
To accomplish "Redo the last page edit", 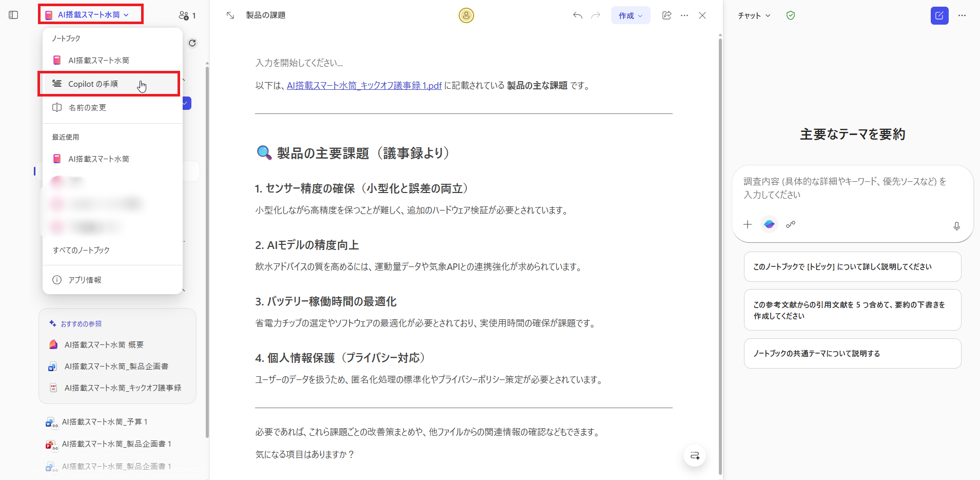I will (x=596, y=15).
